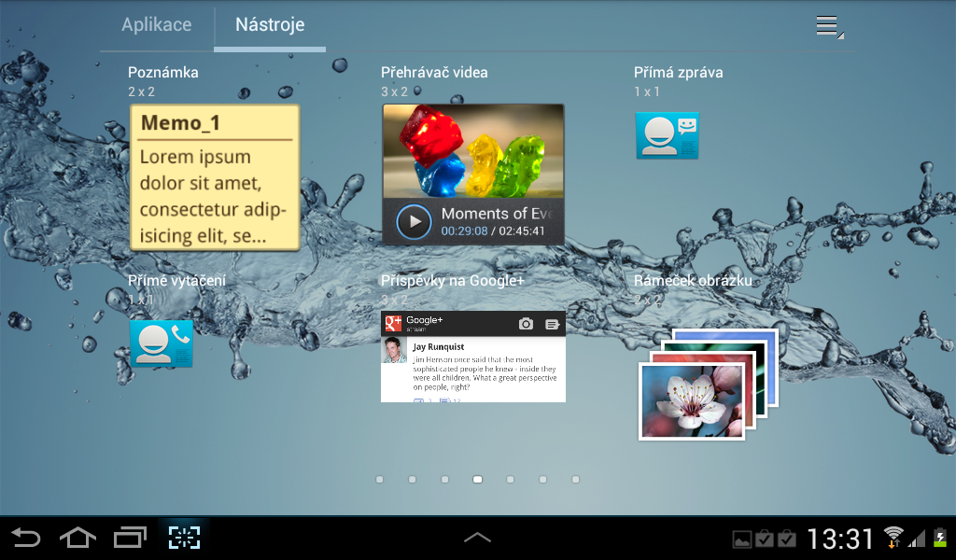The height and width of the screenshot is (560, 956).
Task: Check the Wi-Fi indicator in the status bar
Action: point(893,538)
